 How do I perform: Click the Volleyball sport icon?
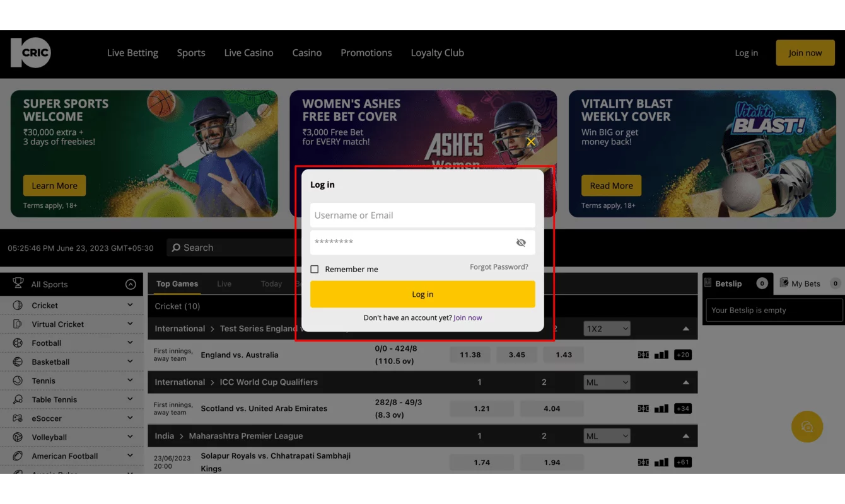click(19, 437)
